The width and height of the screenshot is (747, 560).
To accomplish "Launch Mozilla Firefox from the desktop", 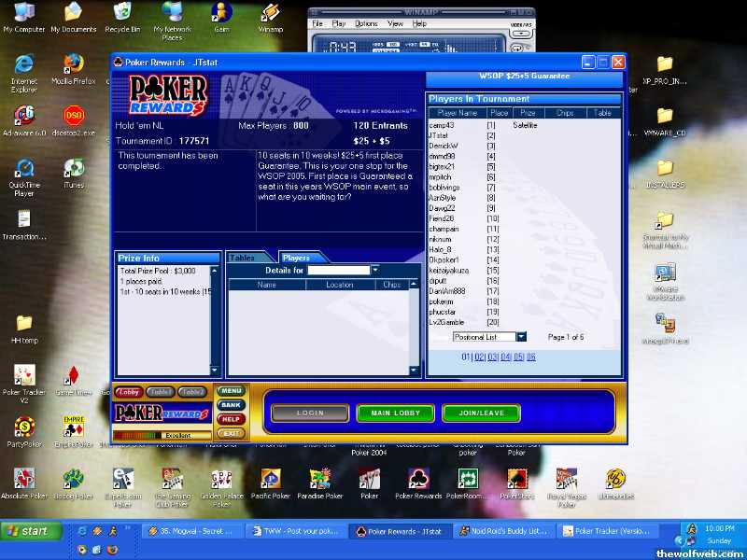I will pyautogui.click(x=74, y=64).
